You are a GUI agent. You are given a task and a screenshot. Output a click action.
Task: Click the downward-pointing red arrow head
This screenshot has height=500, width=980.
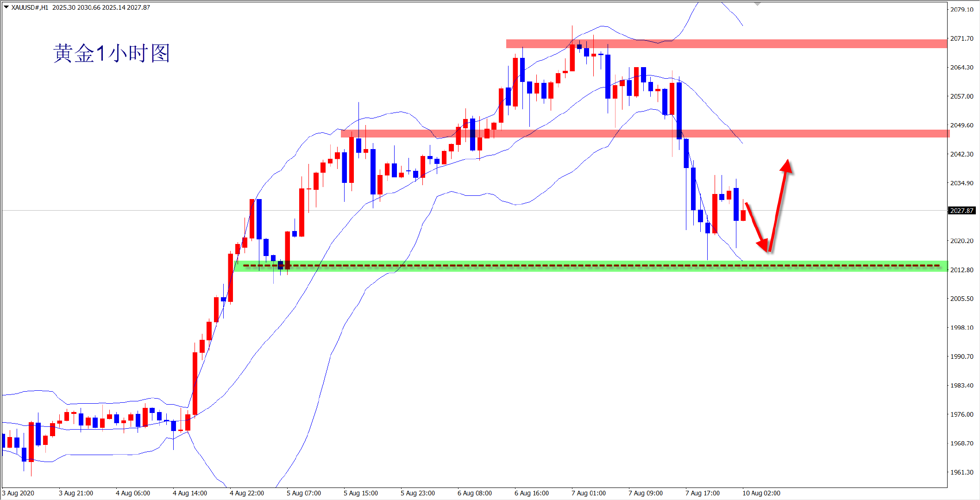coord(763,245)
